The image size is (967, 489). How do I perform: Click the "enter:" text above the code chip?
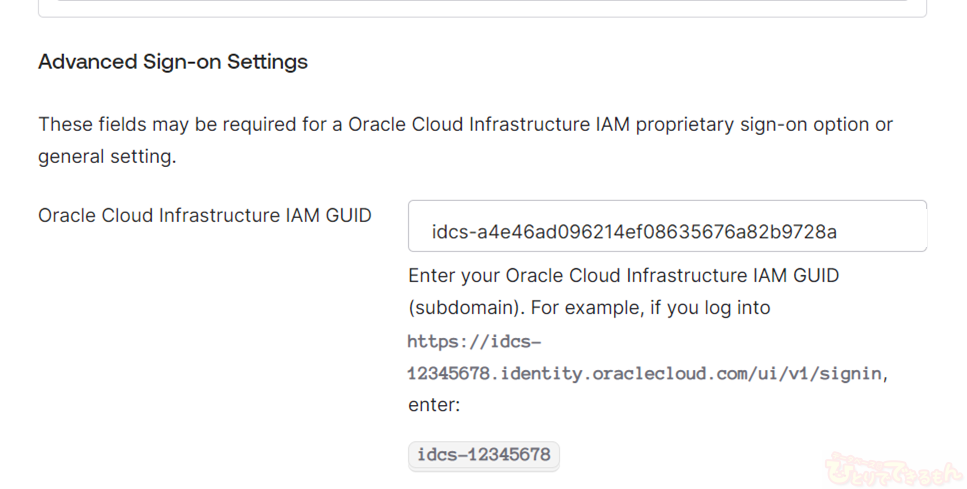click(434, 405)
